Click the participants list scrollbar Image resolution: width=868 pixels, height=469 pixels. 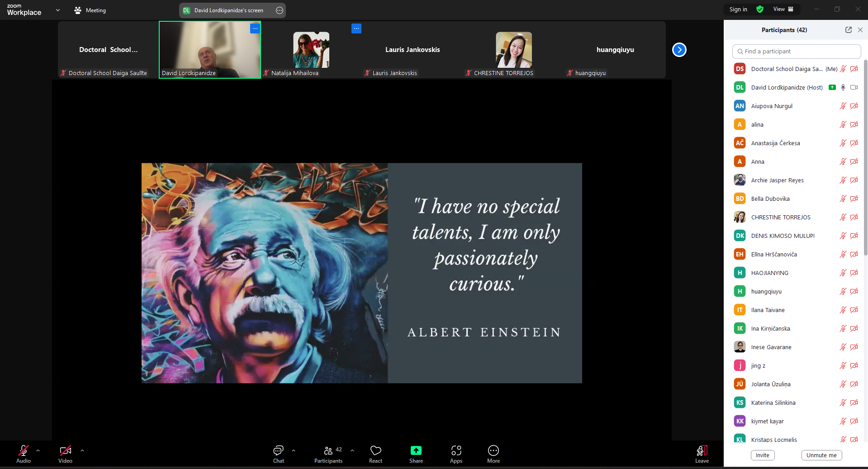[865, 158]
